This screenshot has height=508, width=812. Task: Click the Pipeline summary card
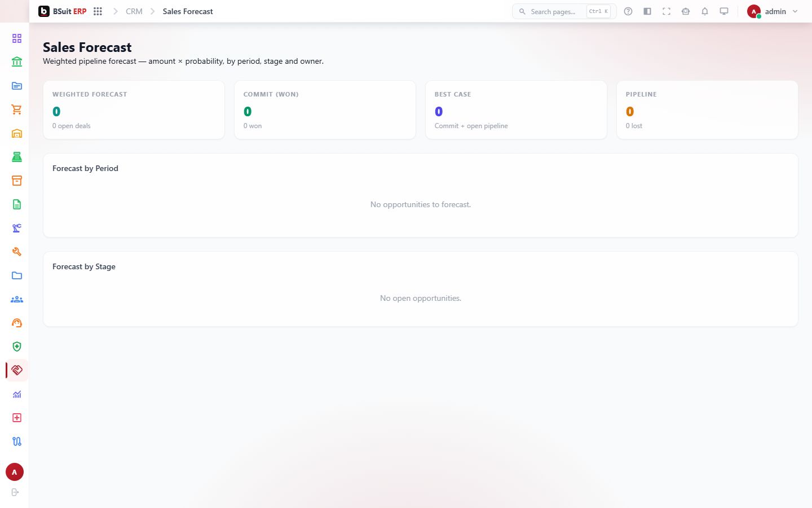click(x=707, y=110)
